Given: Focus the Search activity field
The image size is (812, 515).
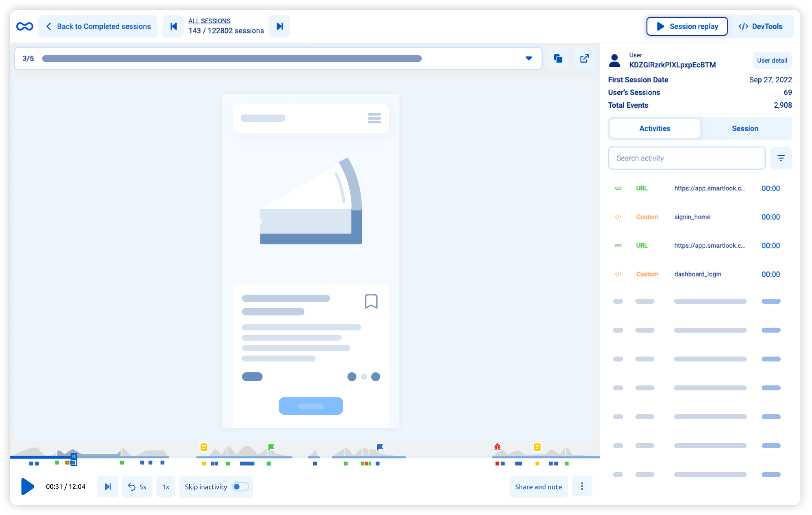Looking at the screenshot, I should point(687,158).
